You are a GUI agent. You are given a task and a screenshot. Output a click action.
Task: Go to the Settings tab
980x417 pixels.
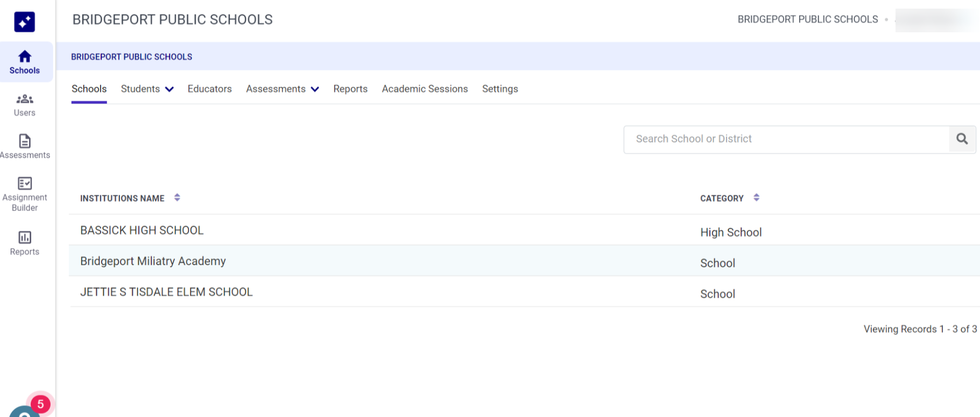pos(499,89)
